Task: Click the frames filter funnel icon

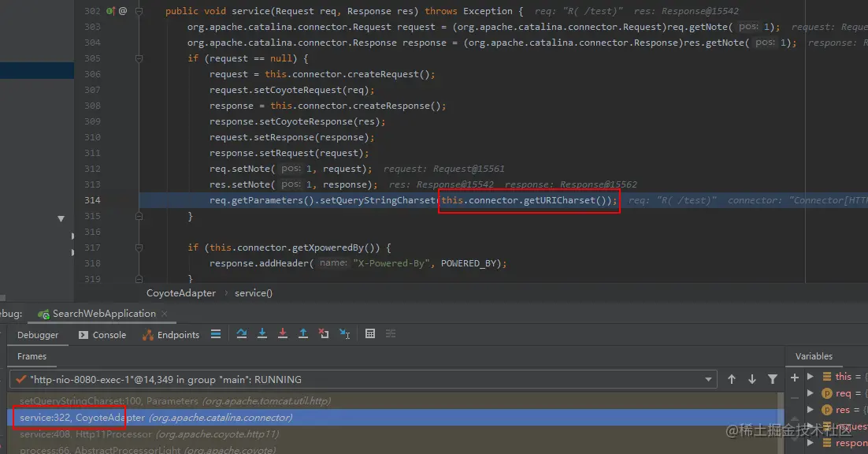Action: (x=772, y=379)
